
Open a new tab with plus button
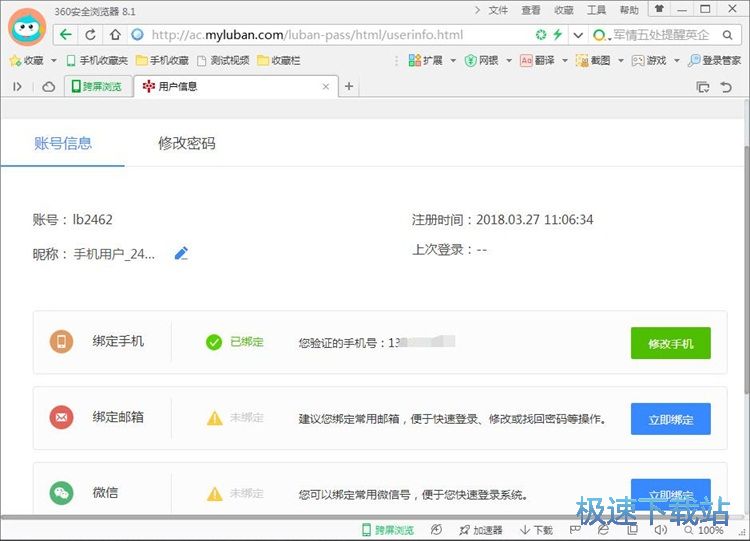[x=349, y=86]
